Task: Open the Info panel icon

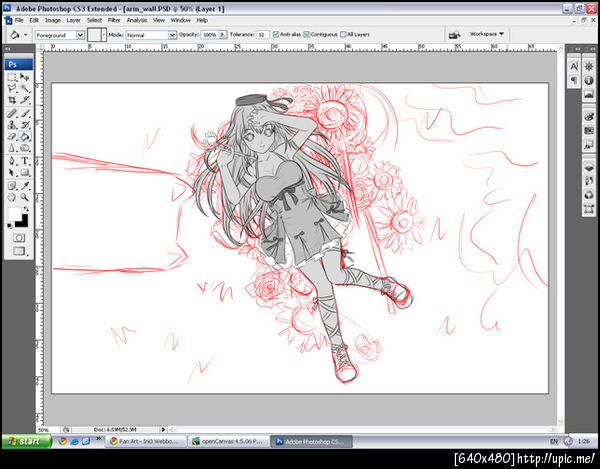Action: (x=589, y=80)
